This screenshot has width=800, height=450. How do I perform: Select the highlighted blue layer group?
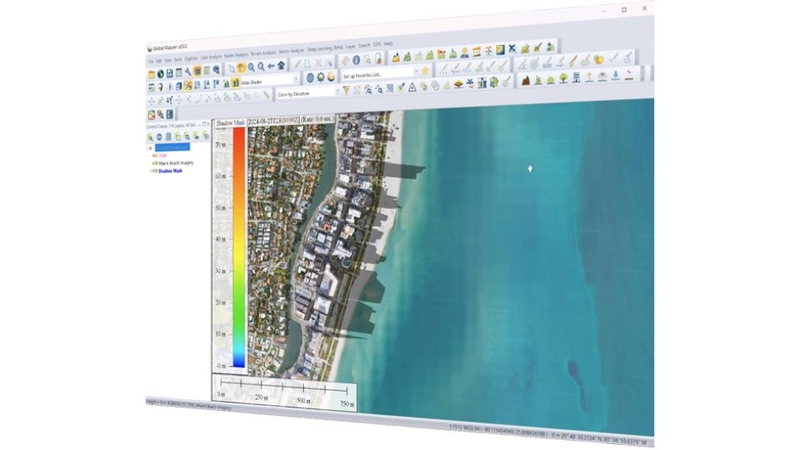coord(172,147)
